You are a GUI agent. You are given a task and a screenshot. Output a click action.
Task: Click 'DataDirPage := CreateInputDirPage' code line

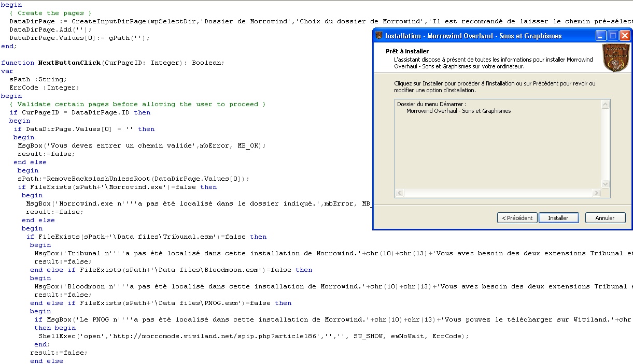pyautogui.click(x=321, y=21)
